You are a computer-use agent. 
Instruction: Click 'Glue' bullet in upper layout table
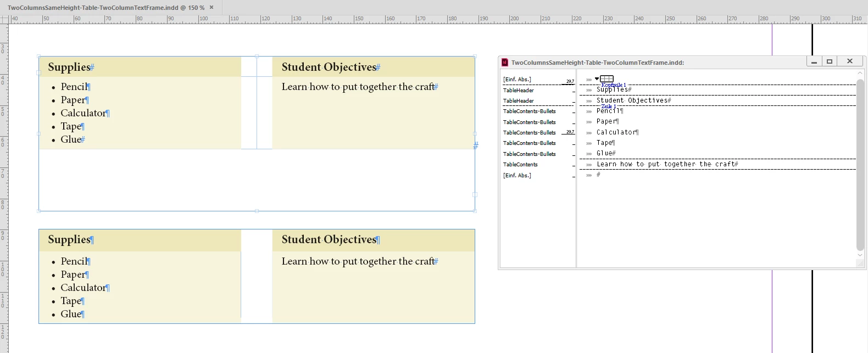(71, 139)
